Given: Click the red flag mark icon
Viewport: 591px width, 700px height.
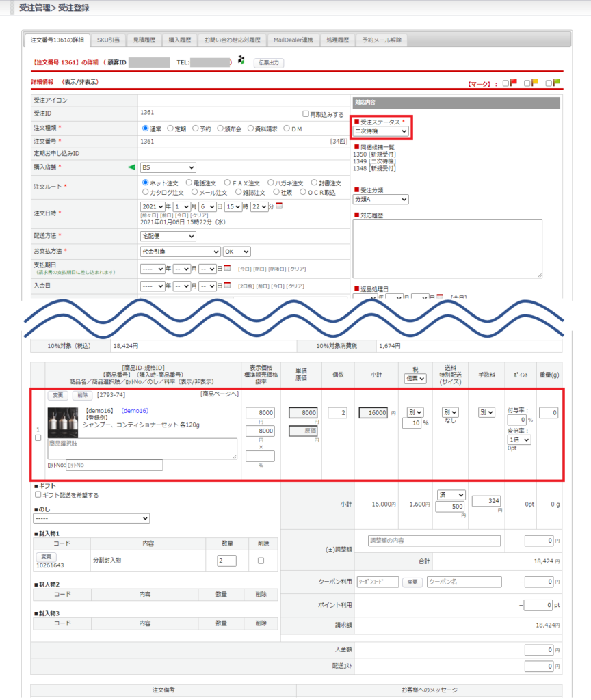Looking at the screenshot, I should 513,83.
